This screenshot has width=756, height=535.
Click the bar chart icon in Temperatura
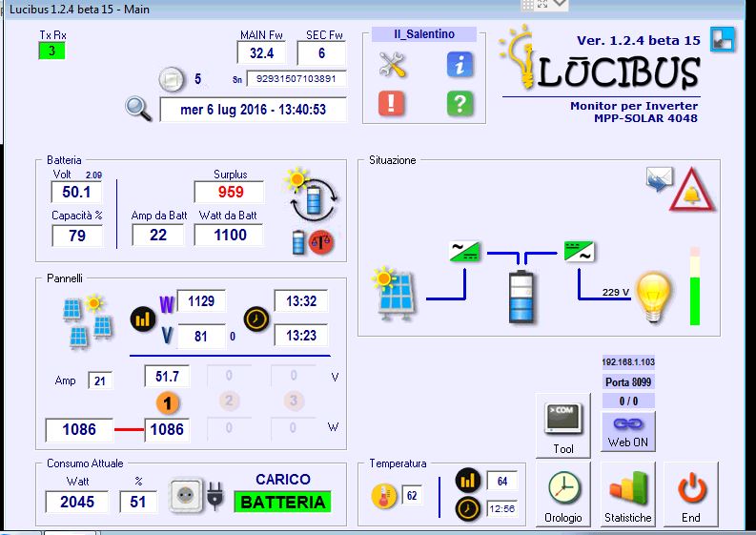tap(468, 481)
